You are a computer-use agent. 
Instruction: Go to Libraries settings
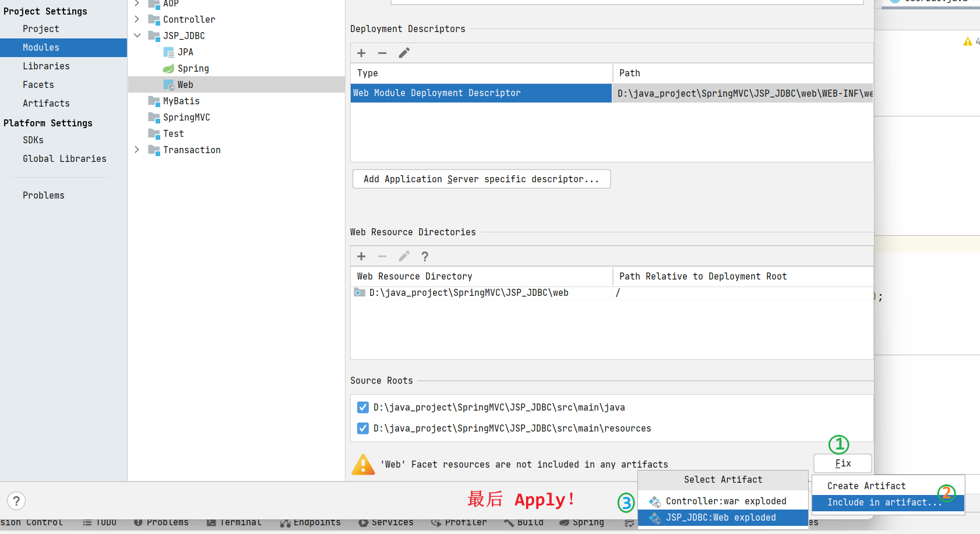[x=46, y=66]
